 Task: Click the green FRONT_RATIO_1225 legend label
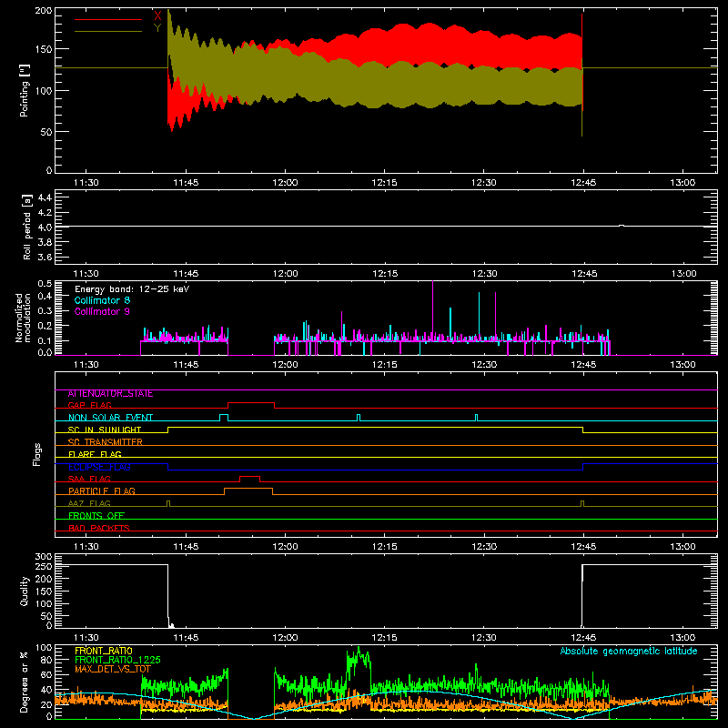click(117, 660)
